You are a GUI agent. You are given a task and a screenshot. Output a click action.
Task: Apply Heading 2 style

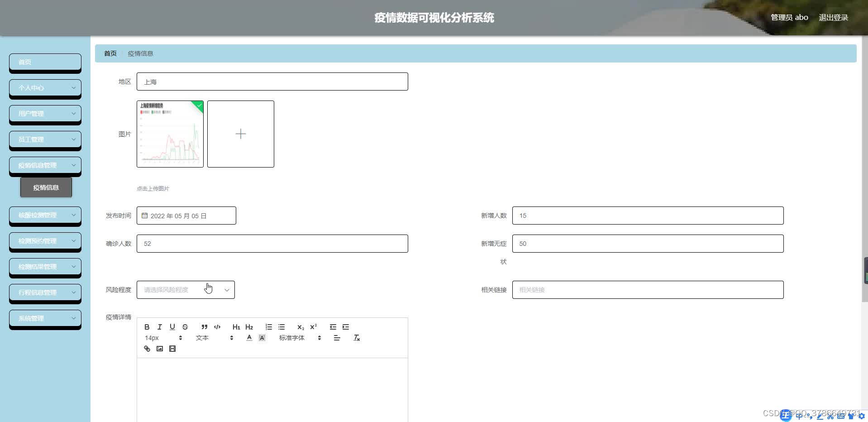pyautogui.click(x=249, y=327)
